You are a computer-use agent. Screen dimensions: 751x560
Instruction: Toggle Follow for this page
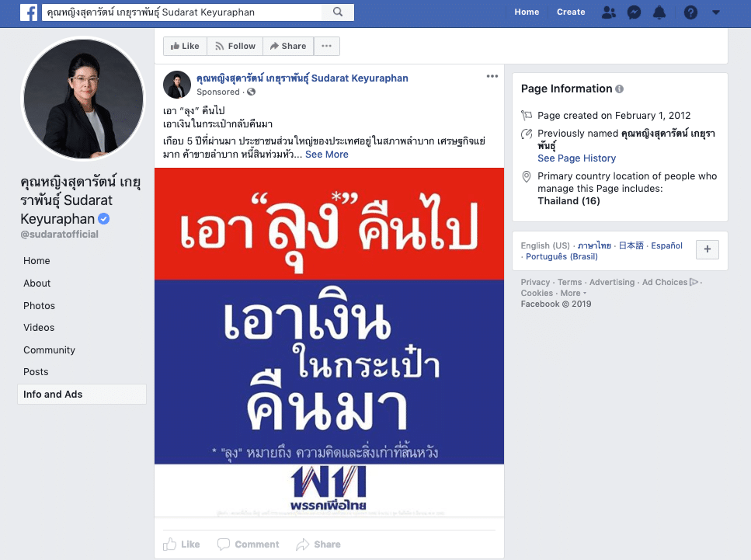pos(235,47)
